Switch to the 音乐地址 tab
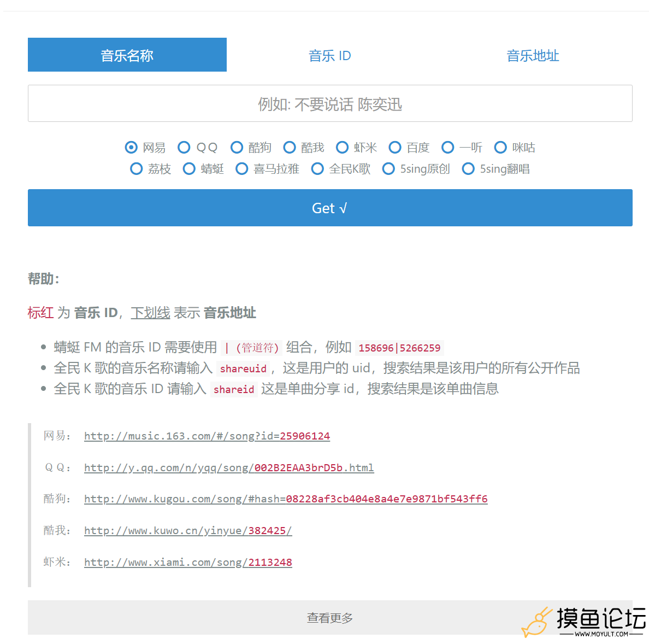The width and height of the screenshot is (649, 644). pos(533,56)
